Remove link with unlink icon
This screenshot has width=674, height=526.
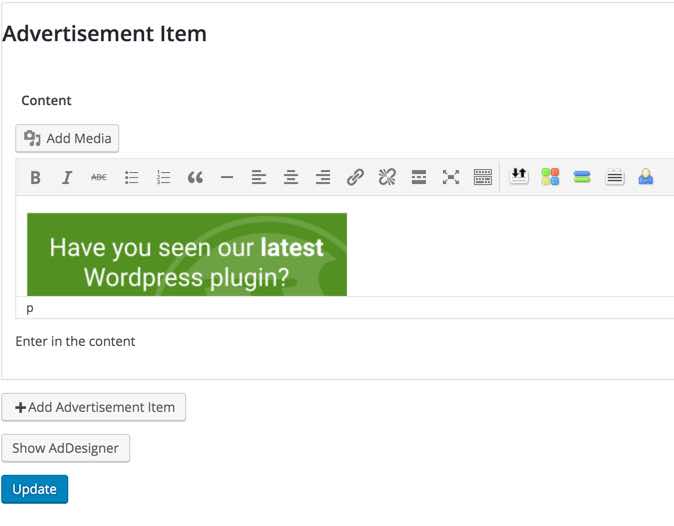tap(387, 177)
